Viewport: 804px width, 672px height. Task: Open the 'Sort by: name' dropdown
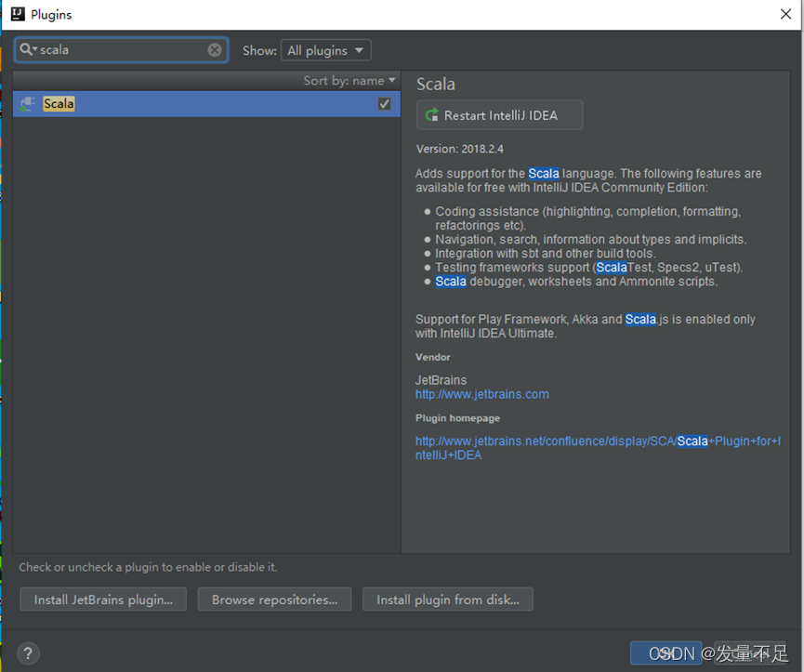[x=349, y=81]
